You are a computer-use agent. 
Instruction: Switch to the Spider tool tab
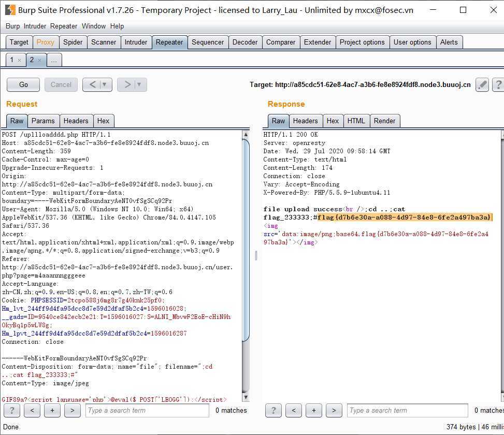click(73, 42)
